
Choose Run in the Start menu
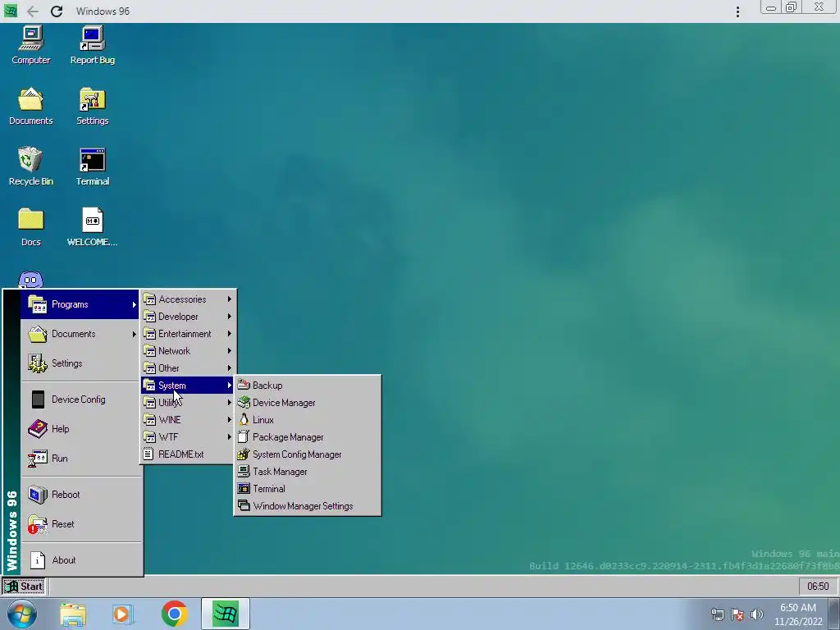81,458
